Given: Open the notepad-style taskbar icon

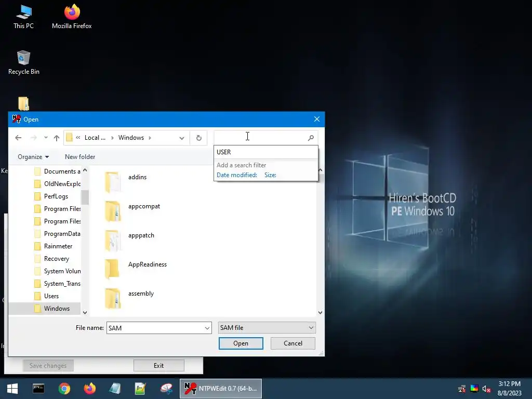Looking at the screenshot, I should [115, 389].
